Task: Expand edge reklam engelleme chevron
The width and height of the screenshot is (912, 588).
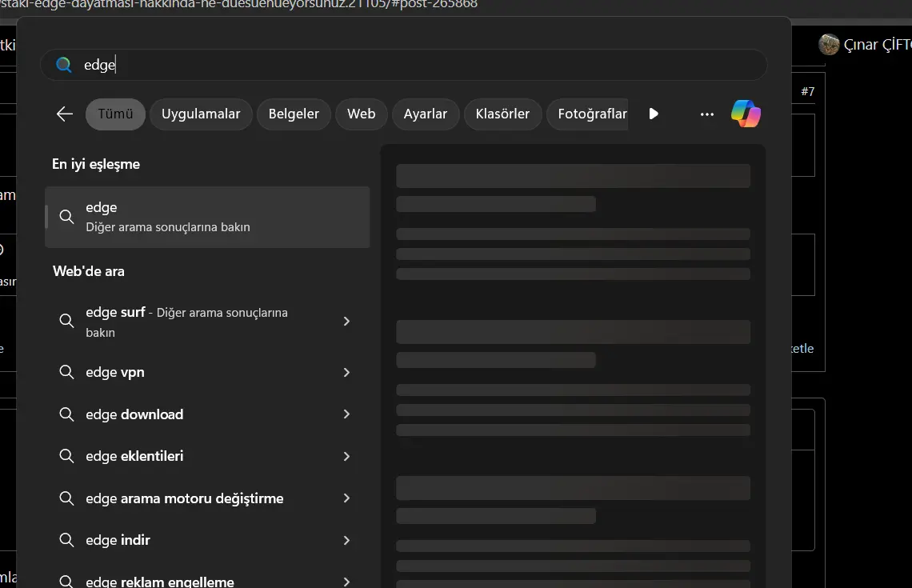Action: 346,582
